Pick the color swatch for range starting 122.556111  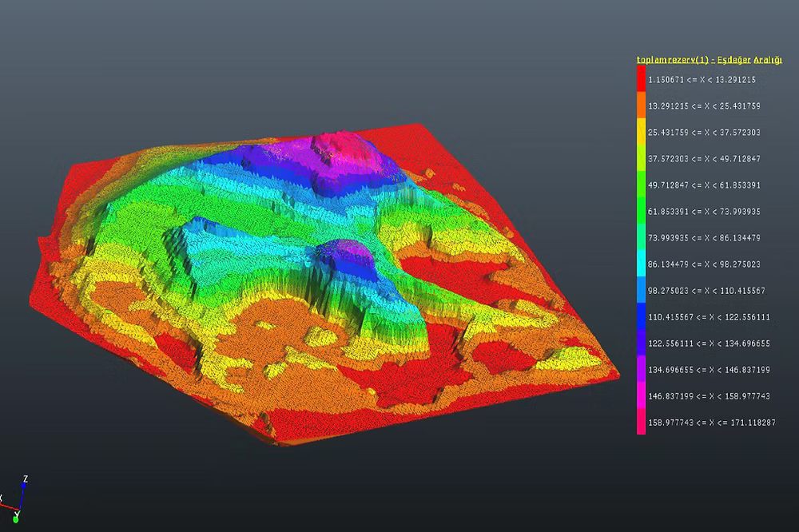[x=641, y=343]
